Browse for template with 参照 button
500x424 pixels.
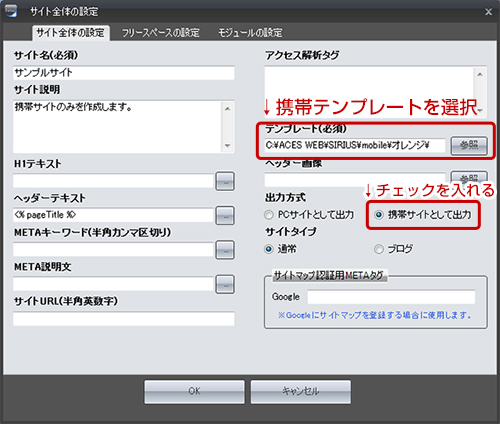pyautogui.click(x=469, y=146)
